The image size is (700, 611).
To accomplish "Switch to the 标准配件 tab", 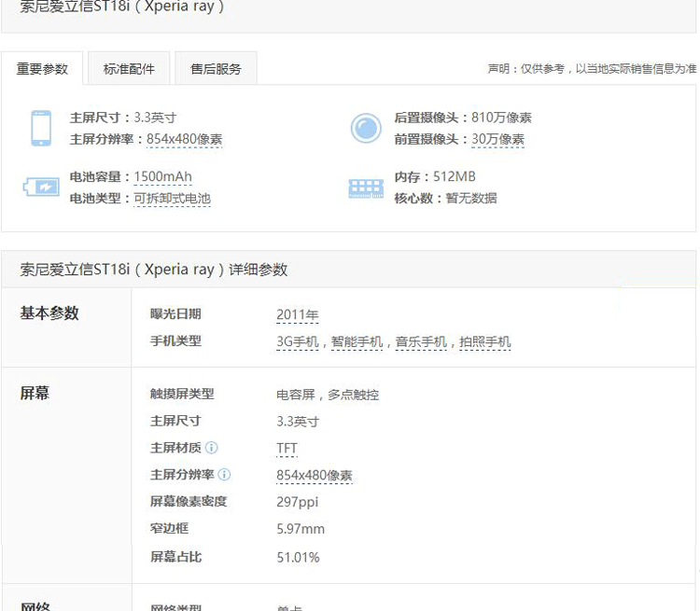I will click(x=129, y=69).
